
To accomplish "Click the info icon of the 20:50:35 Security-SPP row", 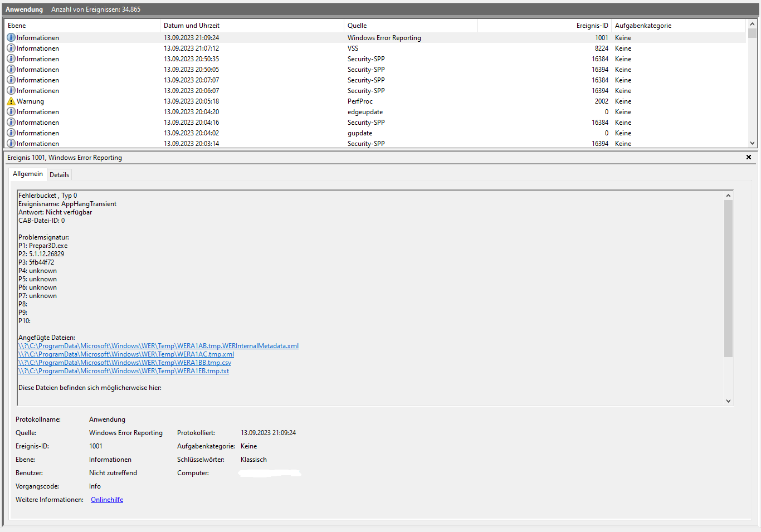I will tap(11, 58).
